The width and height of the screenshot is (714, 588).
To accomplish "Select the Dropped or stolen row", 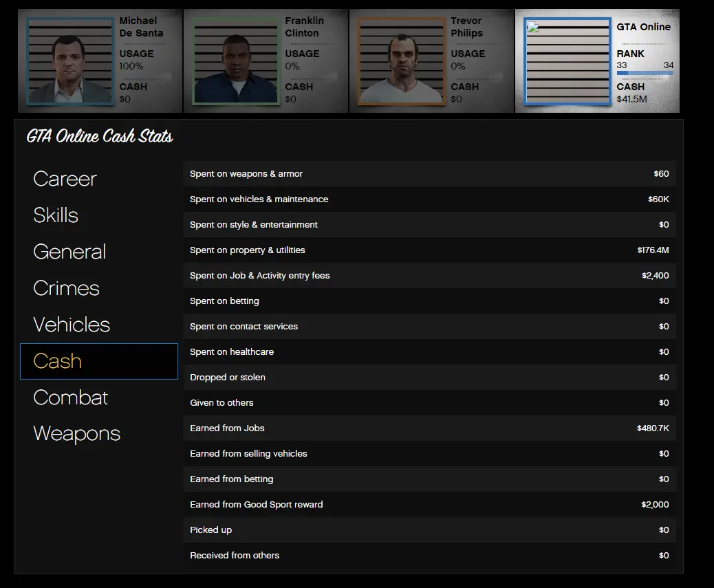I will 429,378.
